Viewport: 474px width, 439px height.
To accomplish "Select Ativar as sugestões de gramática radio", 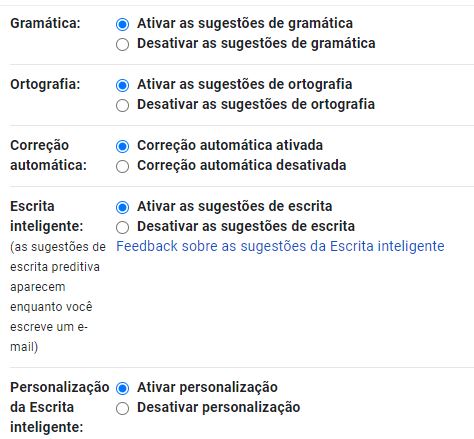I will point(122,24).
